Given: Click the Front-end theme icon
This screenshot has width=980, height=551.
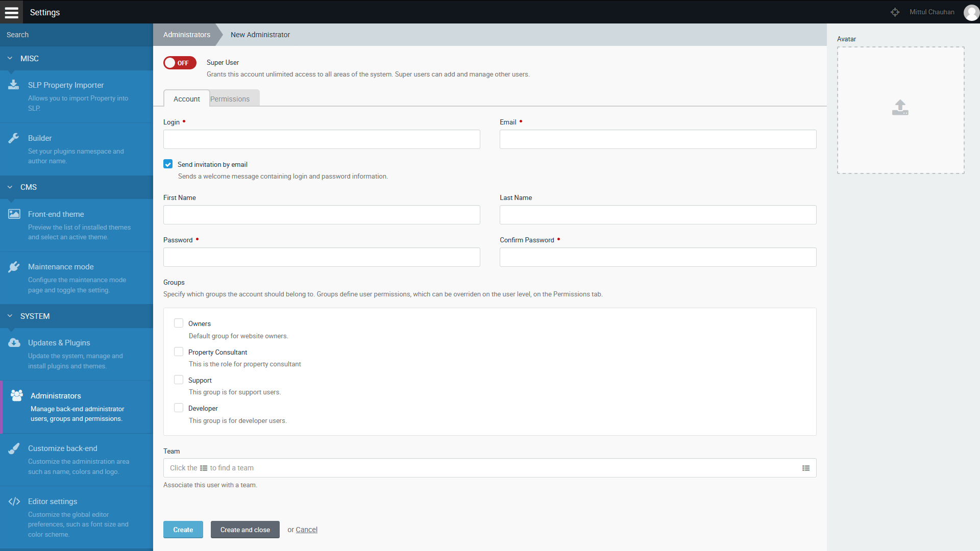Looking at the screenshot, I should point(14,214).
